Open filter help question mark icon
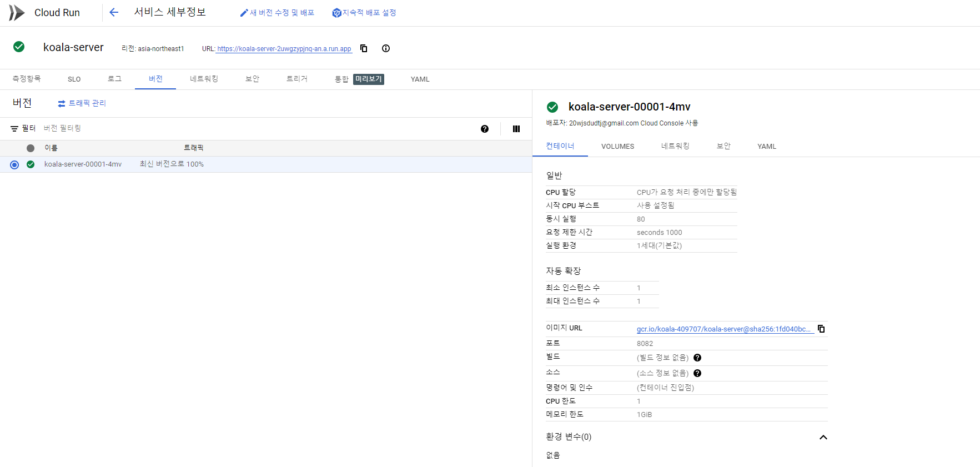This screenshot has height=467, width=980. tap(485, 129)
